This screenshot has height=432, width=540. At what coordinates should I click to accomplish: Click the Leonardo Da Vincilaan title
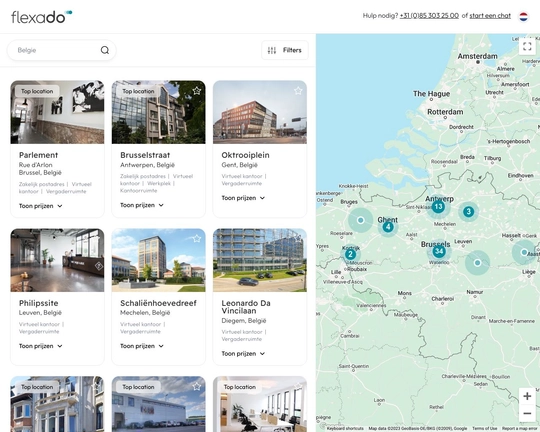click(x=246, y=307)
